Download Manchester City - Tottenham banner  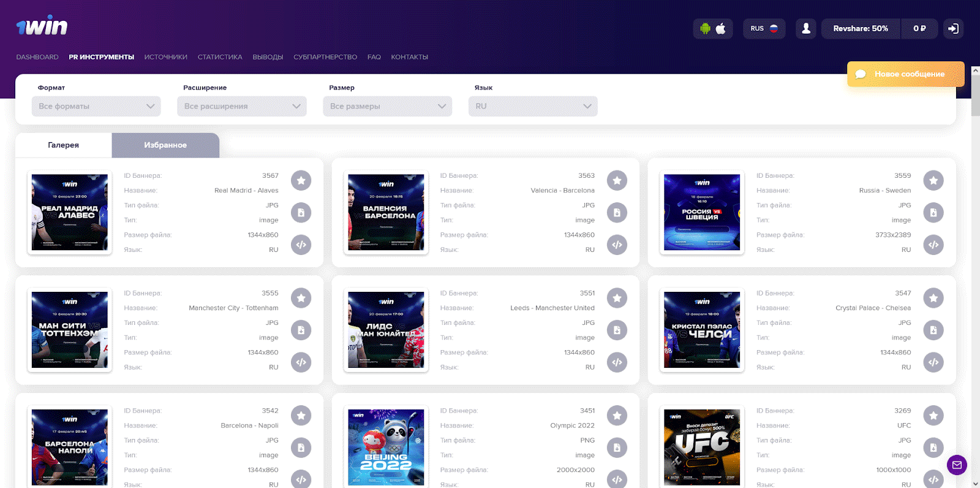point(301,330)
